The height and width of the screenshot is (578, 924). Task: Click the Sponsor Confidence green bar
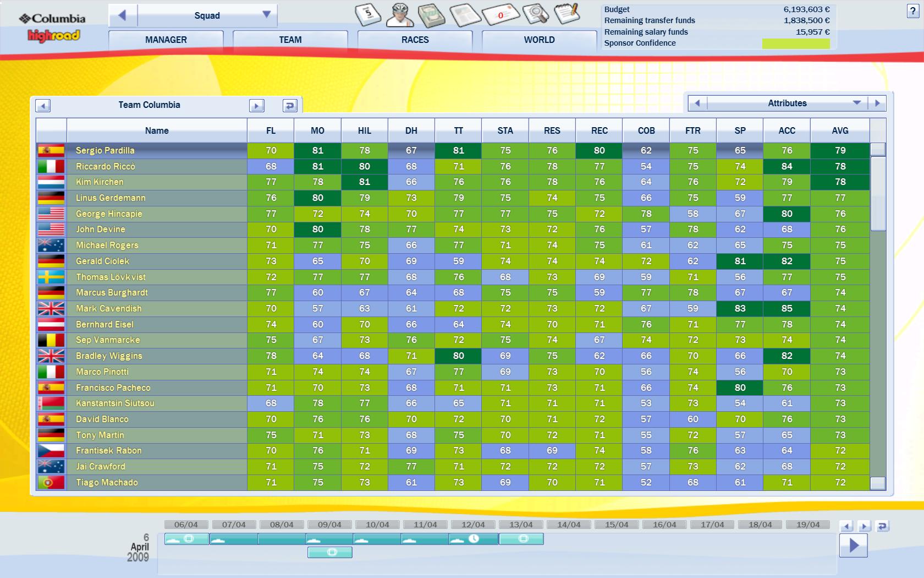pyautogui.click(x=795, y=43)
